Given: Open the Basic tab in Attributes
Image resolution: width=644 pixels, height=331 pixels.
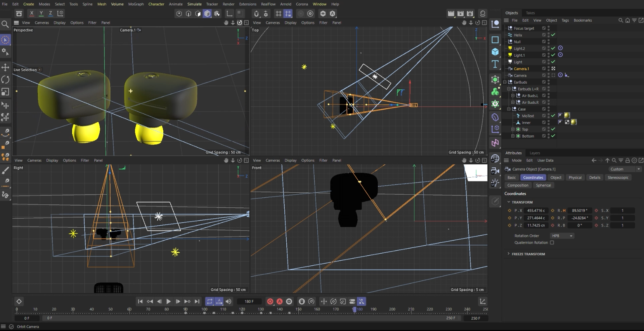Looking at the screenshot, I should 512,178.
